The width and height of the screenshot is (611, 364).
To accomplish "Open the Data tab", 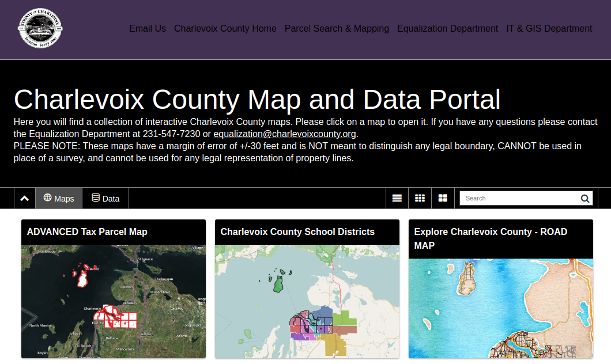I will click(x=105, y=198).
